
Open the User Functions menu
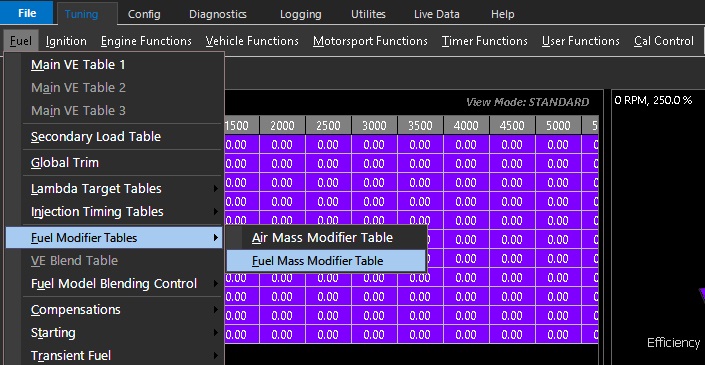pos(580,41)
